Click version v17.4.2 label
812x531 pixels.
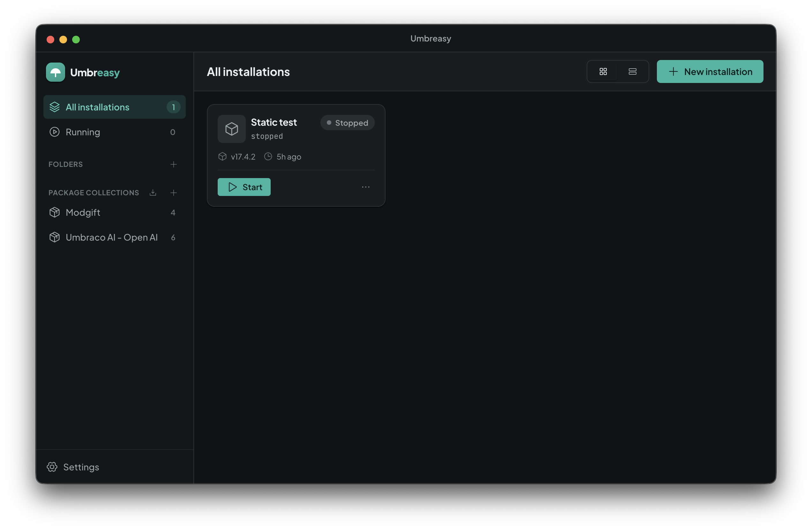(243, 157)
